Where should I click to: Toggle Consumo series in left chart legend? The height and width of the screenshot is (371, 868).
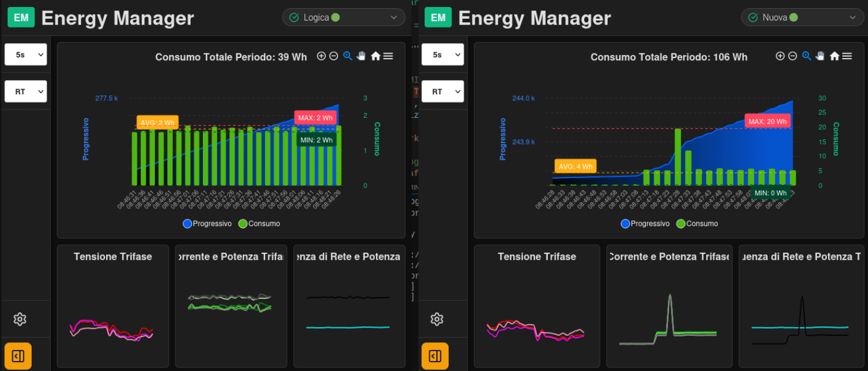pos(259,223)
